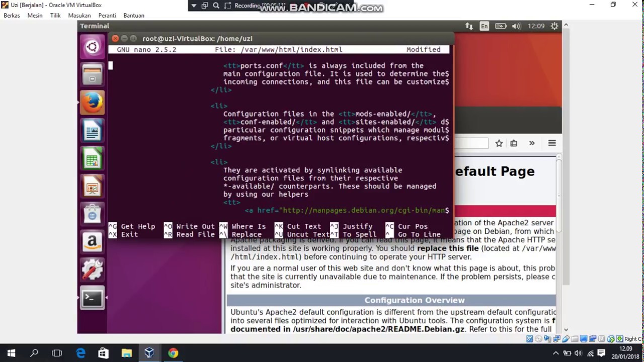Open Amazon launcher icon
The width and height of the screenshot is (644, 362).
[92, 242]
